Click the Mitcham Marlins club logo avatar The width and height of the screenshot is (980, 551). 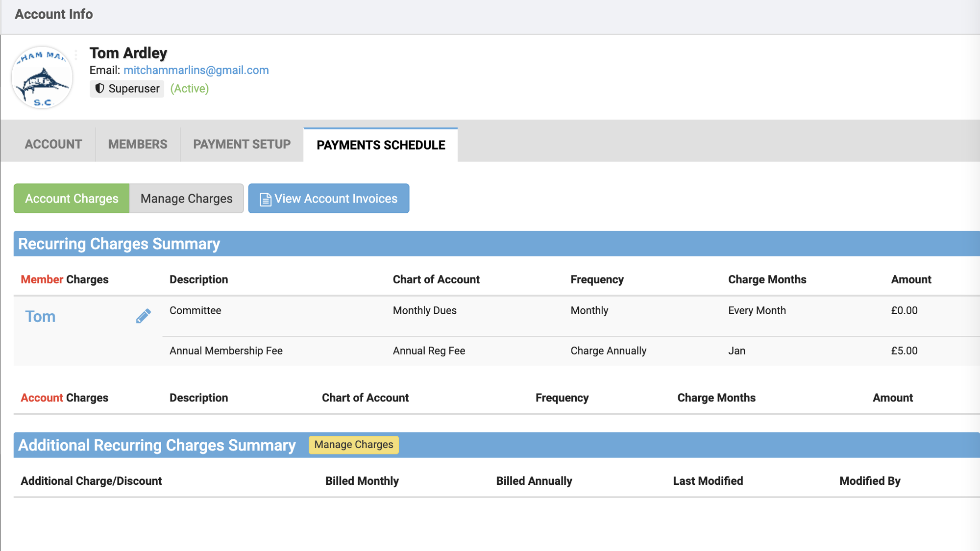tap(42, 78)
